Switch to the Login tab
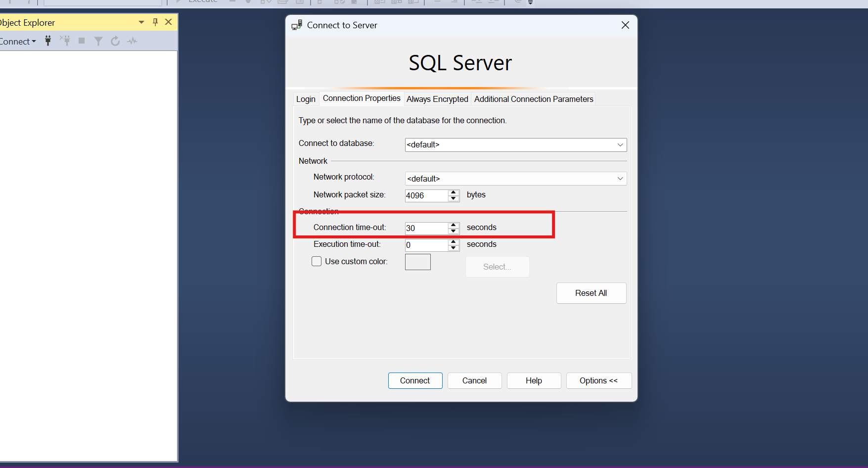 coord(306,99)
